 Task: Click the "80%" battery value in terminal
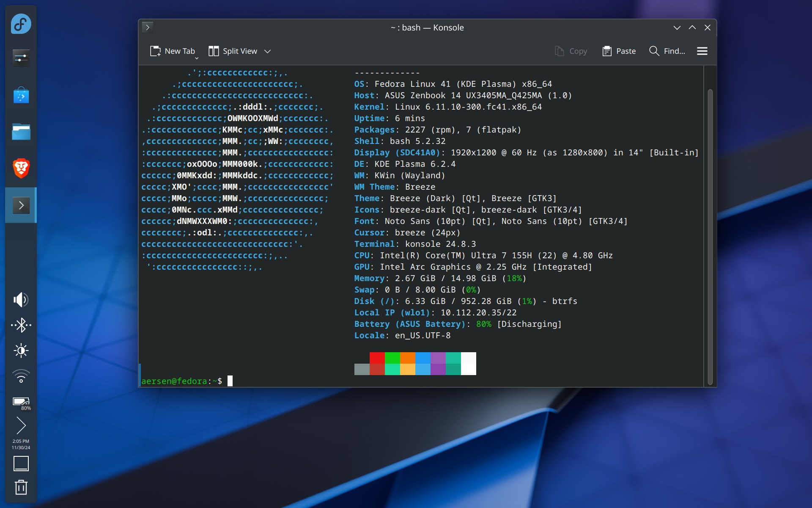click(x=483, y=324)
